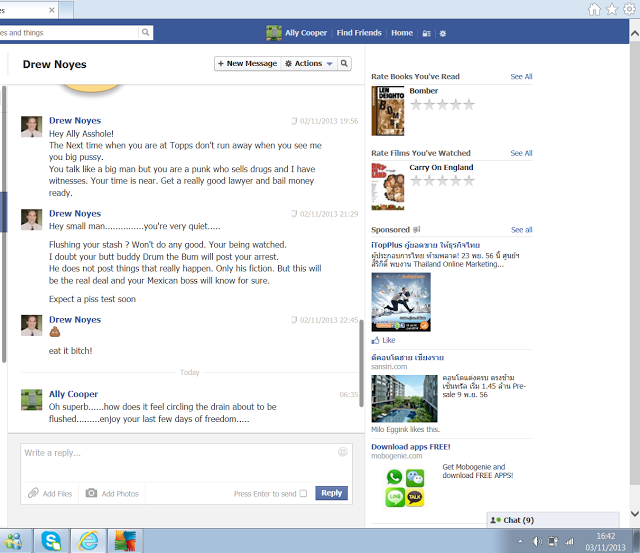This screenshot has width=640, height=553.
Task: Click the mobile icon next to 19:56 timestamp
Action: point(294,121)
